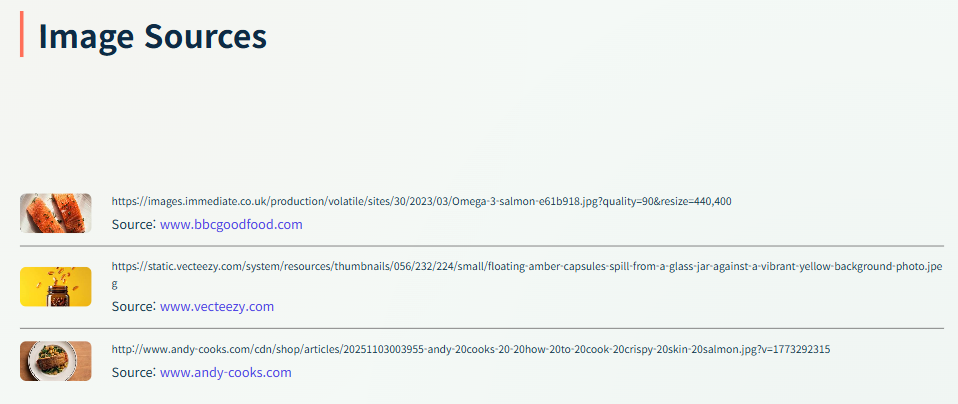Click the images.immediate.co.uk salmon image URL

coord(422,202)
